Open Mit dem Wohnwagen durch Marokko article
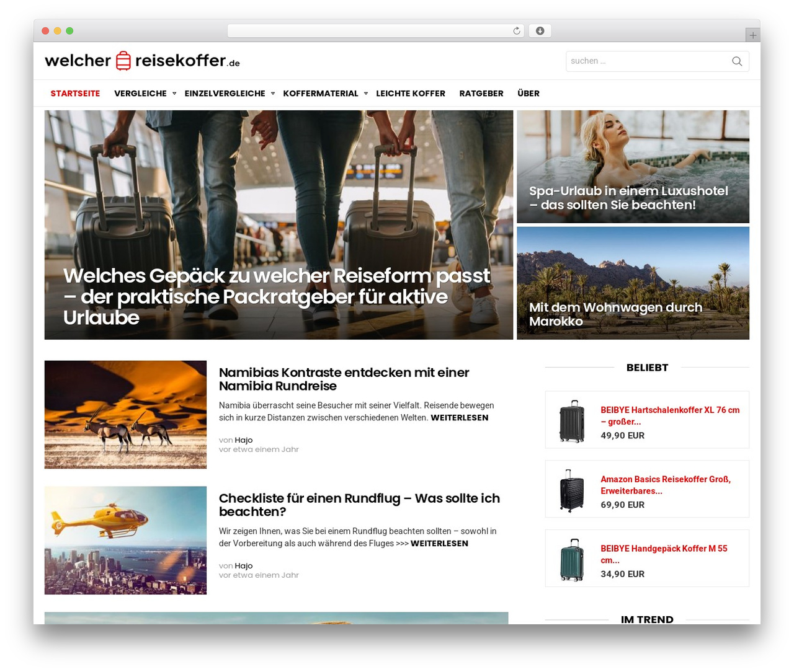 click(x=615, y=314)
